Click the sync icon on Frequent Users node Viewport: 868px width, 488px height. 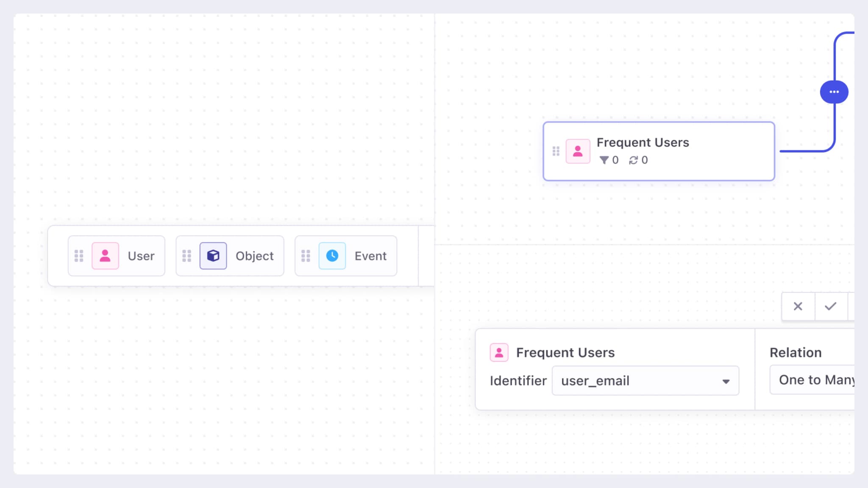tap(633, 160)
